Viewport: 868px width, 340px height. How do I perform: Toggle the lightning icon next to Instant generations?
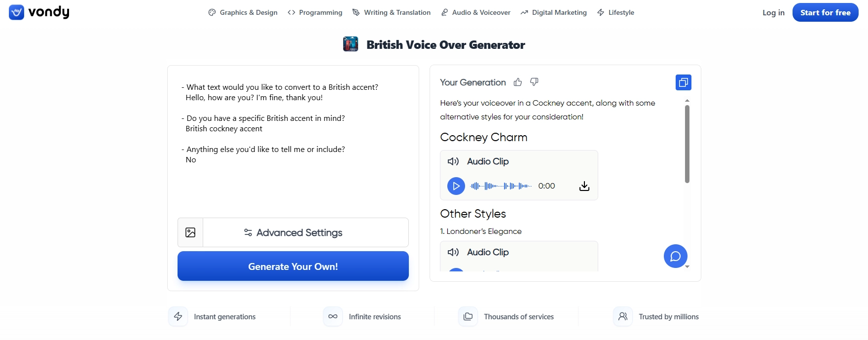(x=178, y=316)
